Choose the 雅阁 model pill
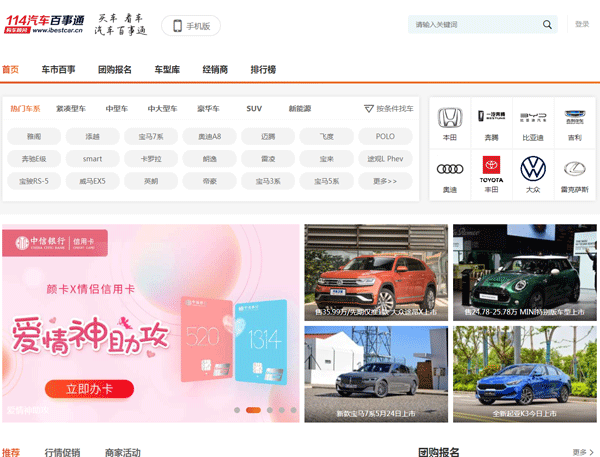 pyautogui.click(x=34, y=136)
